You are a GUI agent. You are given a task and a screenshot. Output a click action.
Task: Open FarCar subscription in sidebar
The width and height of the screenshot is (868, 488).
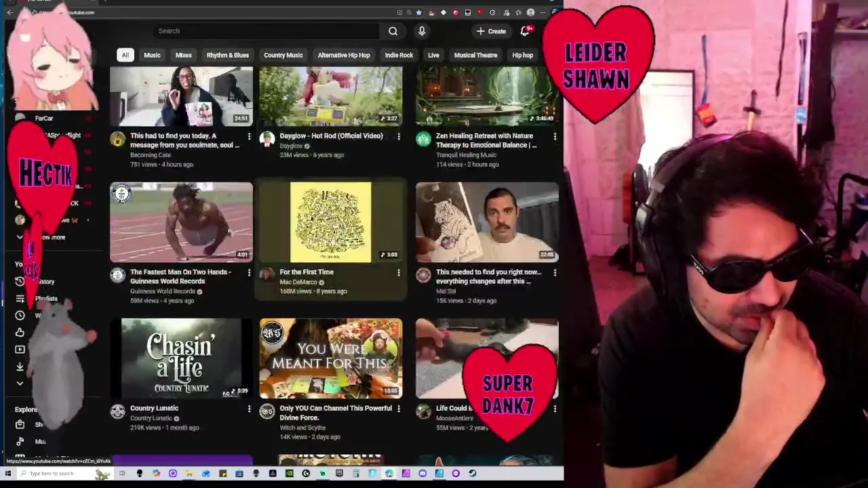point(44,119)
